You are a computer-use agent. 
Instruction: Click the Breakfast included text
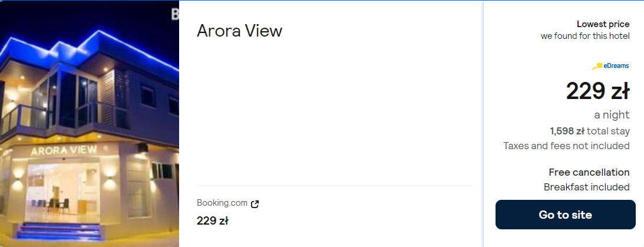tap(586, 187)
